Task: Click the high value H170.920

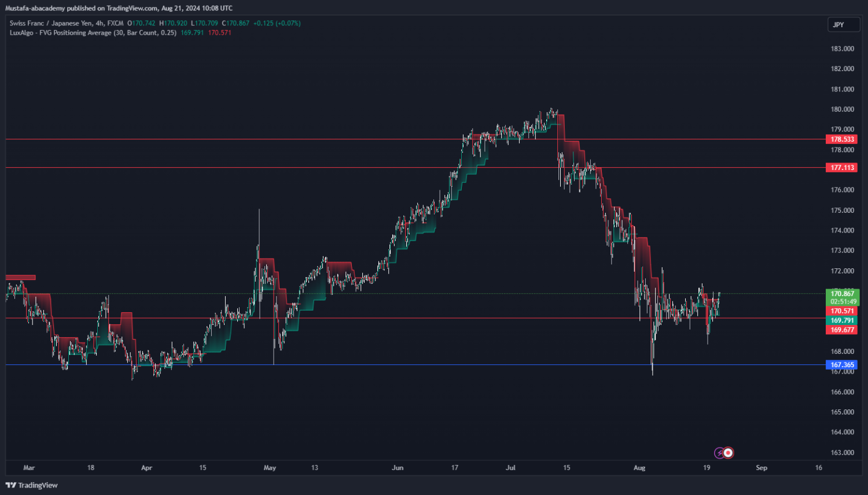Action: click(173, 23)
